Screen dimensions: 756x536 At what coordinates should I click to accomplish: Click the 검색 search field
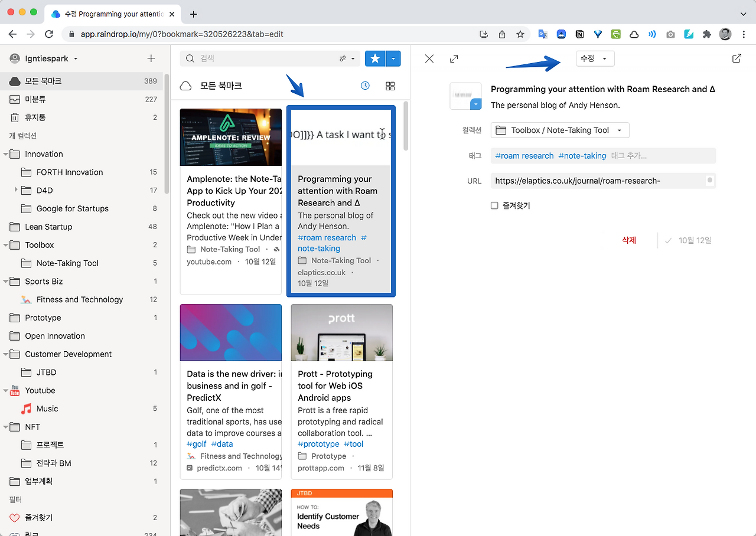click(269, 58)
